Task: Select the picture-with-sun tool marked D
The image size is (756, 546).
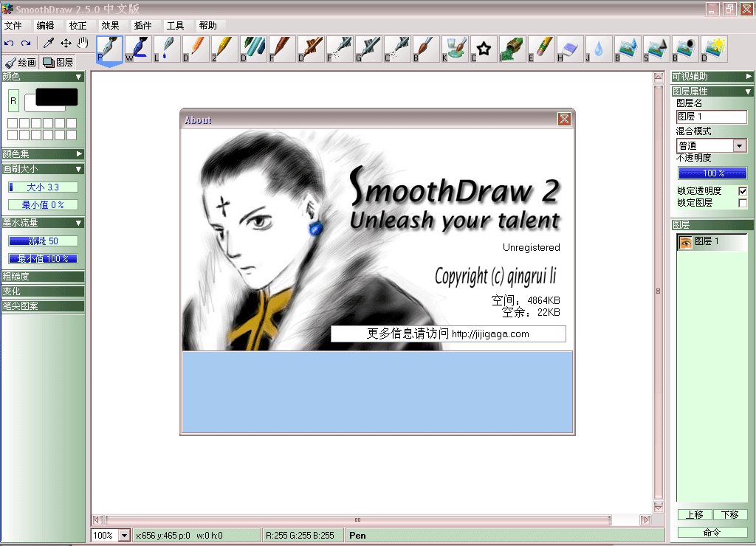Action: [714, 49]
